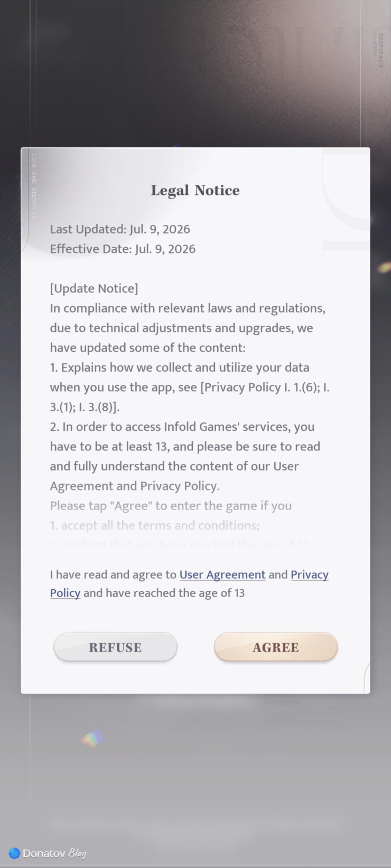Select the Effective Date line
Screen dimensions: 391x868
(x=123, y=249)
